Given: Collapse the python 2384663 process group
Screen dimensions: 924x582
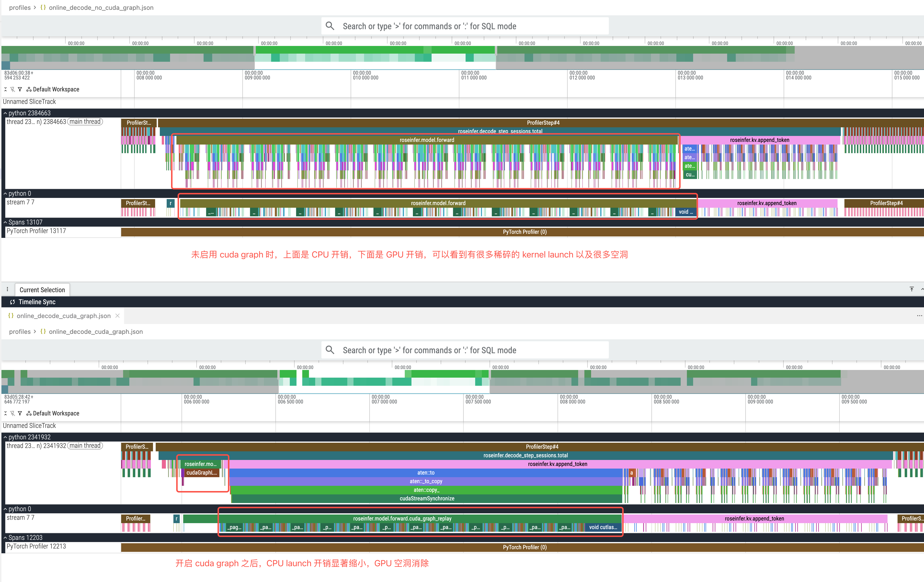Looking at the screenshot, I should point(5,113).
